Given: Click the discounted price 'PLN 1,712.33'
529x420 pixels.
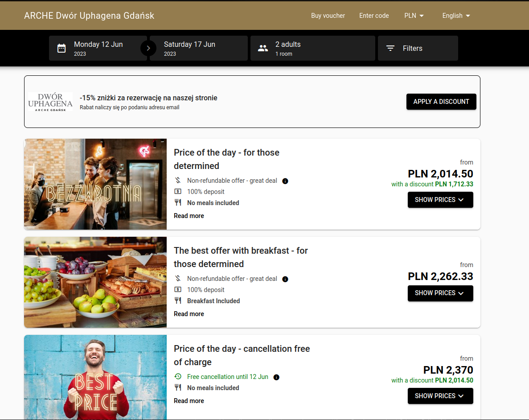Looking at the screenshot, I should [454, 184].
